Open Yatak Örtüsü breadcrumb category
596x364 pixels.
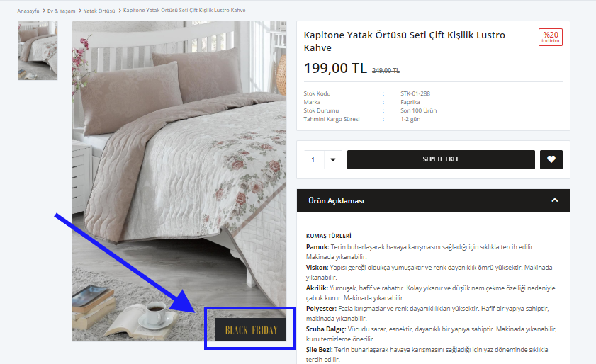[x=99, y=11]
